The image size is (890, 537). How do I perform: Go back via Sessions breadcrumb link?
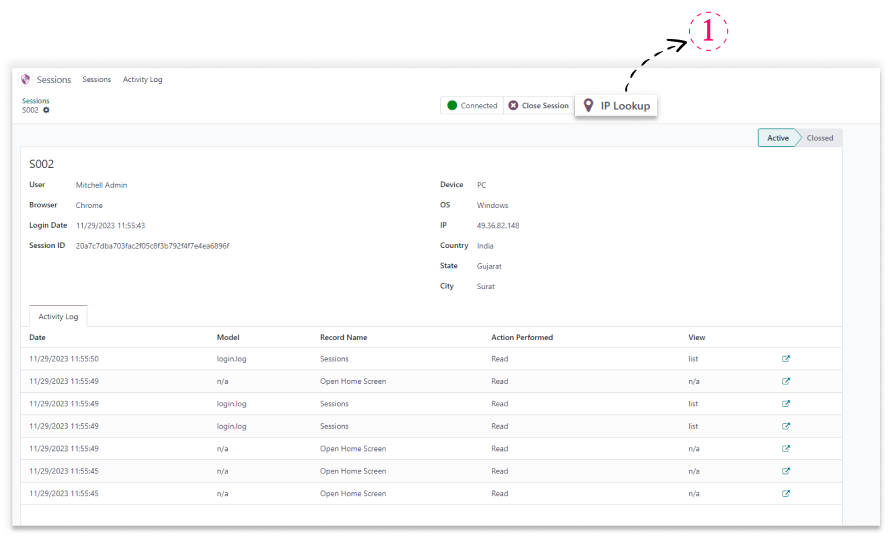(35, 100)
